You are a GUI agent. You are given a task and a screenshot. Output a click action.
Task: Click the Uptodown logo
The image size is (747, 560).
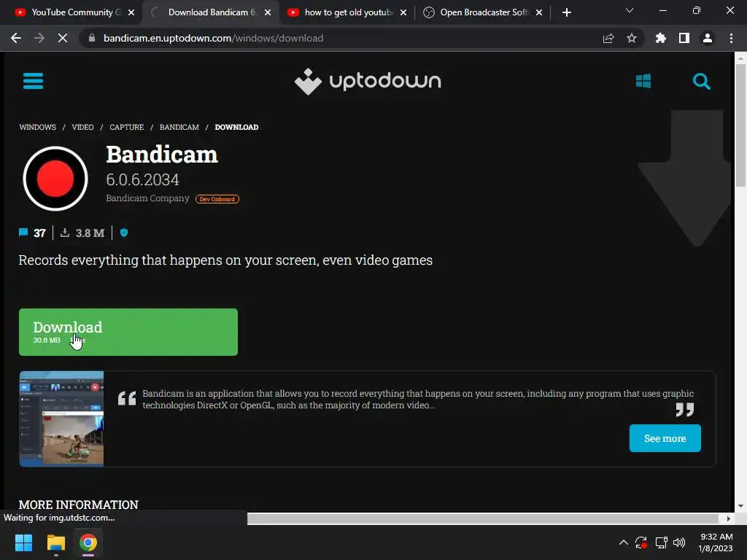(368, 82)
